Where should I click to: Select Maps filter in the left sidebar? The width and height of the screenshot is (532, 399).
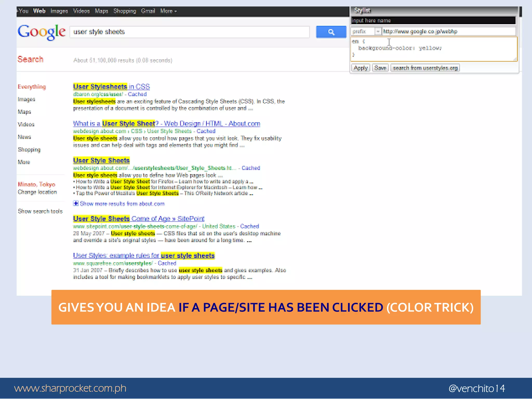coord(24,112)
